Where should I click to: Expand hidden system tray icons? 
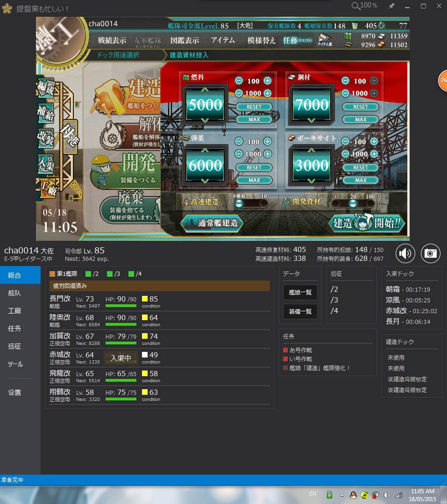342,495
